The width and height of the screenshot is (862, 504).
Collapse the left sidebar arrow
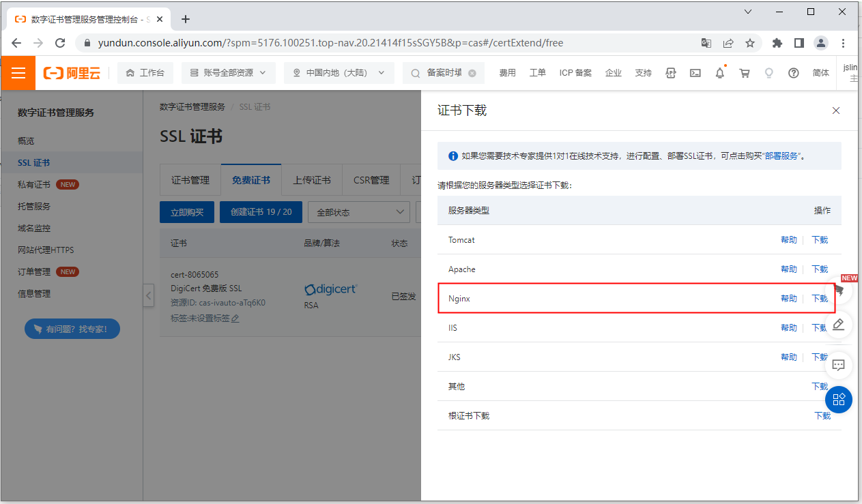[x=149, y=296]
